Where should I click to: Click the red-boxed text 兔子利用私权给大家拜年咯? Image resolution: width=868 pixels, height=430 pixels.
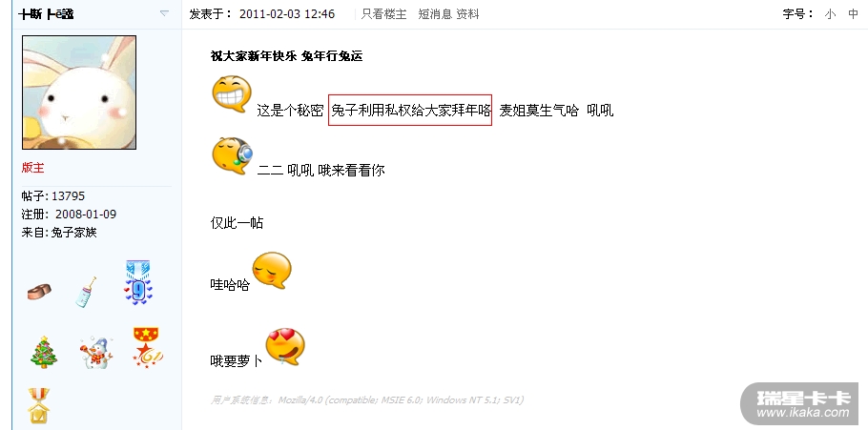tap(410, 111)
